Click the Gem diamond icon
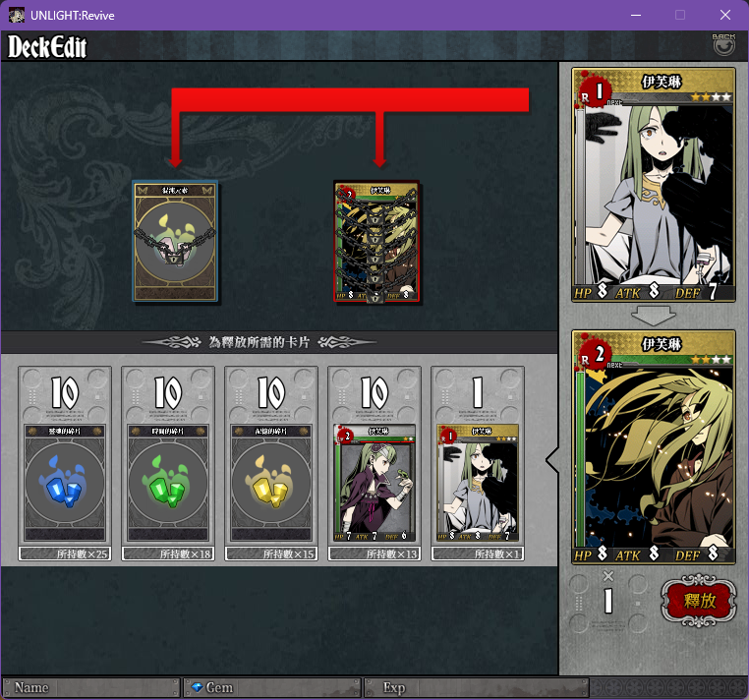This screenshot has width=749, height=700. coord(198,687)
